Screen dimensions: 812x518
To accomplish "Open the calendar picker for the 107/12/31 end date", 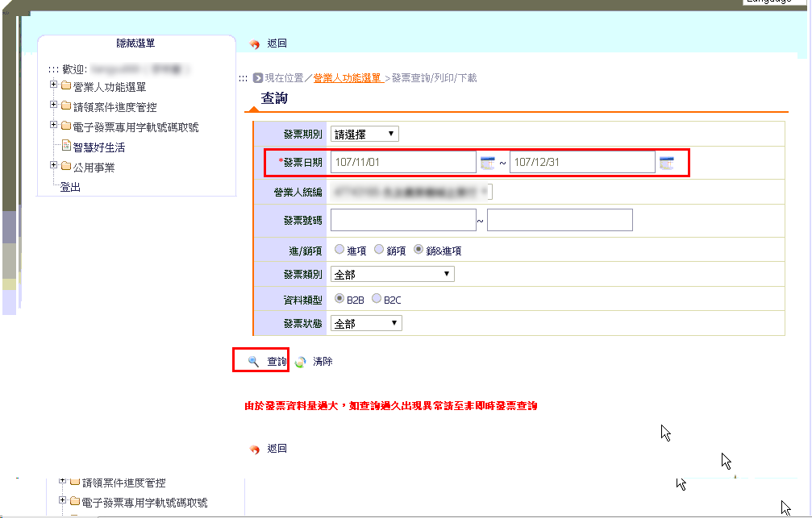I will 667,163.
